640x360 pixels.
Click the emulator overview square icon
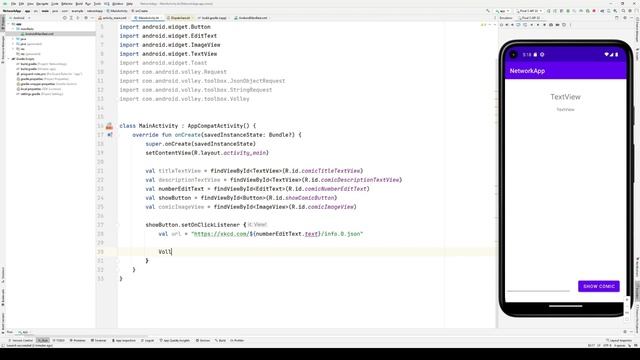pos(544,24)
